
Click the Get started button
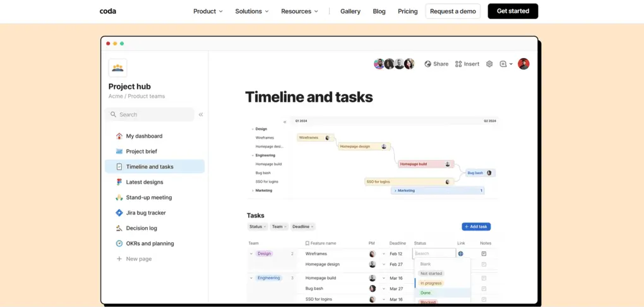(x=513, y=11)
